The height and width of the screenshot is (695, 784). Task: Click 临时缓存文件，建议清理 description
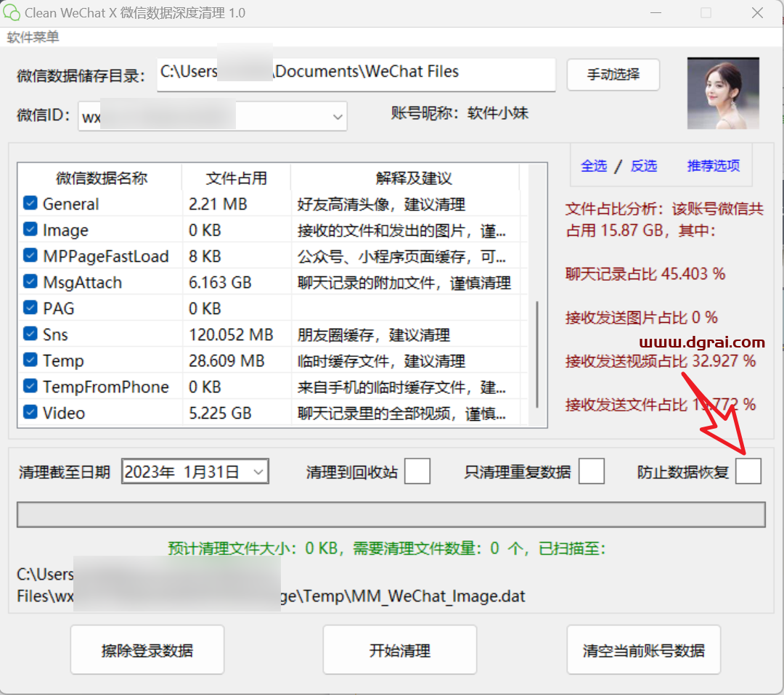coord(381,361)
